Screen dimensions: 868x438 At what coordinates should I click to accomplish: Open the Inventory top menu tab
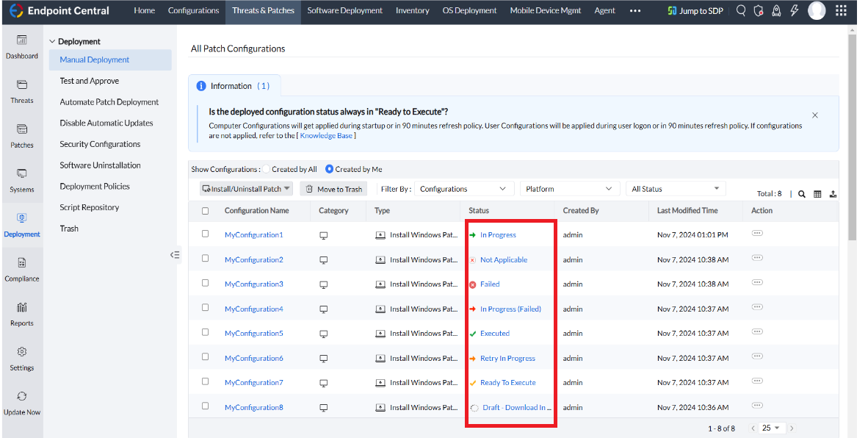pos(413,10)
